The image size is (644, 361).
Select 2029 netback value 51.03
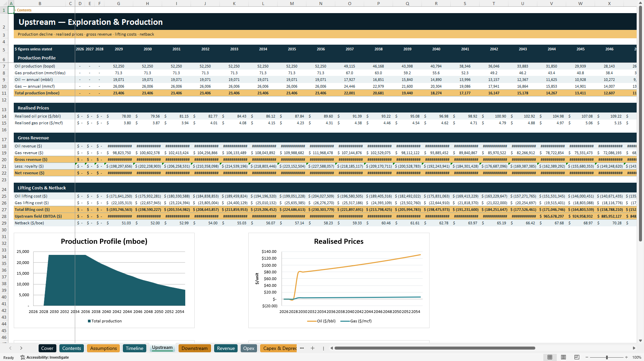click(119, 223)
